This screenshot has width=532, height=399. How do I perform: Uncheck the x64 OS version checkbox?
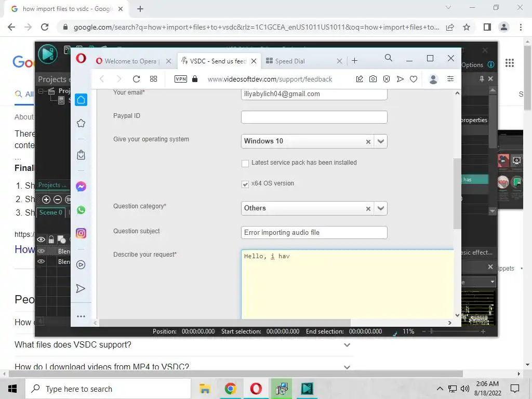pyautogui.click(x=245, y=184)
